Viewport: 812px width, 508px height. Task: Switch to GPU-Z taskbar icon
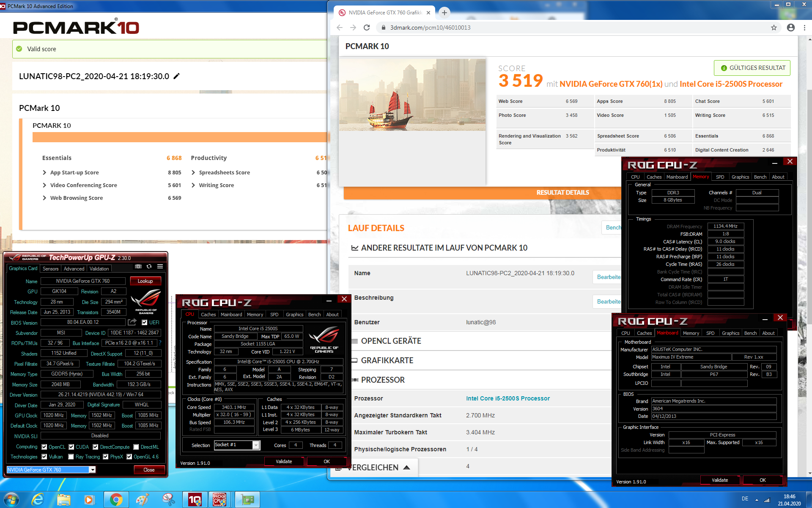pyautogui.click(x=247, y=500)
